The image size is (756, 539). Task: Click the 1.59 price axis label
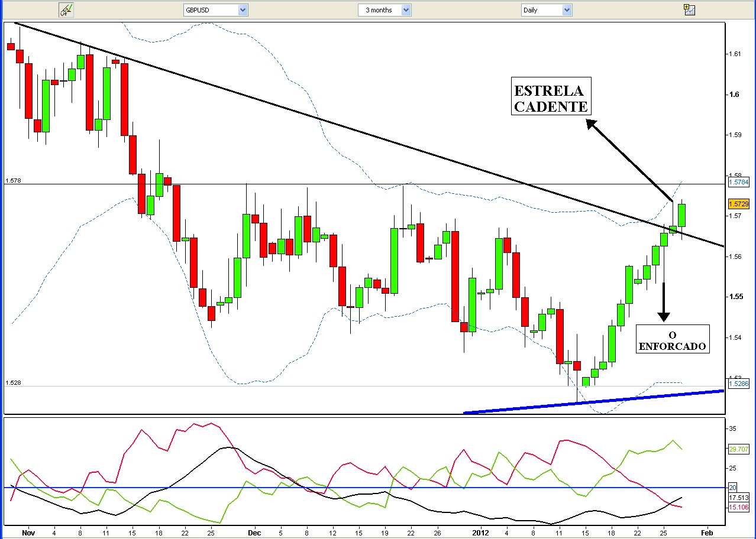click(x=735, y=135)
